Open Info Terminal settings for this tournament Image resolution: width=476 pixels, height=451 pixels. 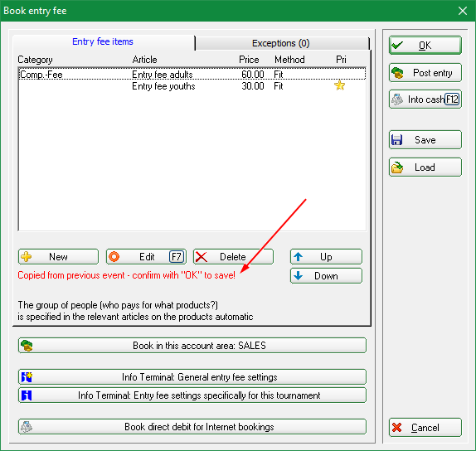192,395
